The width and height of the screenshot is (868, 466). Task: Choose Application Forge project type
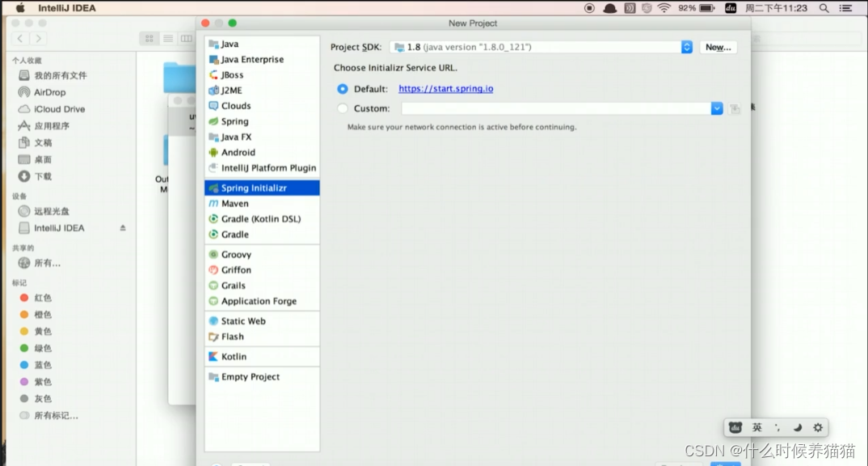click(x=262, y=301)
